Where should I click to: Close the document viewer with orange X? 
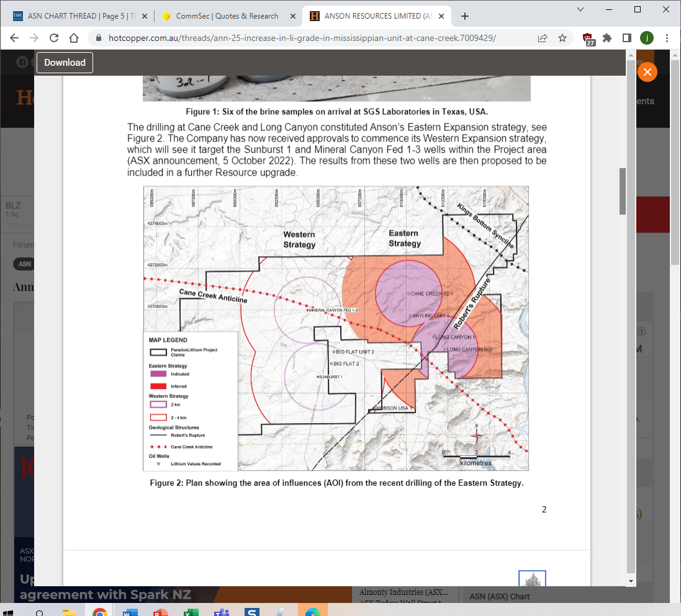pos(647,73)
